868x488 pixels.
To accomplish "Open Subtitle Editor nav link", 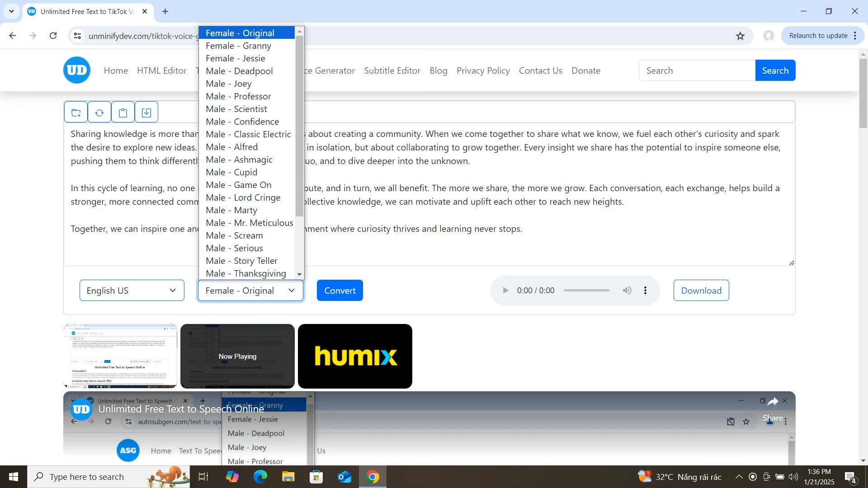I will tap(392, 70).
